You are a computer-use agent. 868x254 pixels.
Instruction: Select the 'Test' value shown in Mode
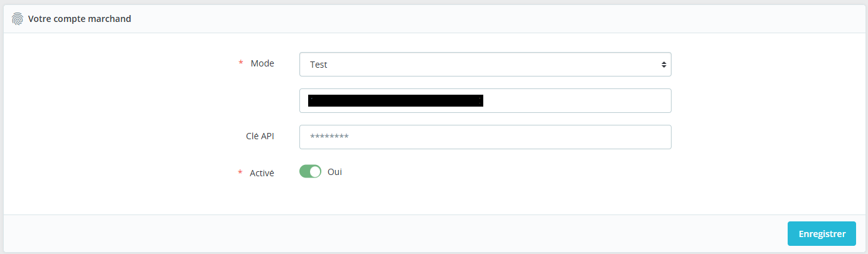click(319, 65)
